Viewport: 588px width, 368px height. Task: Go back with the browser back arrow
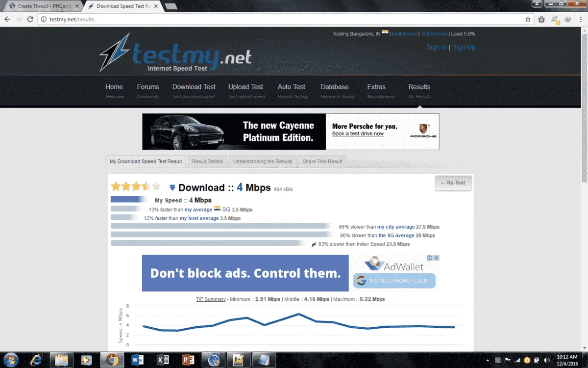(7, 20)
